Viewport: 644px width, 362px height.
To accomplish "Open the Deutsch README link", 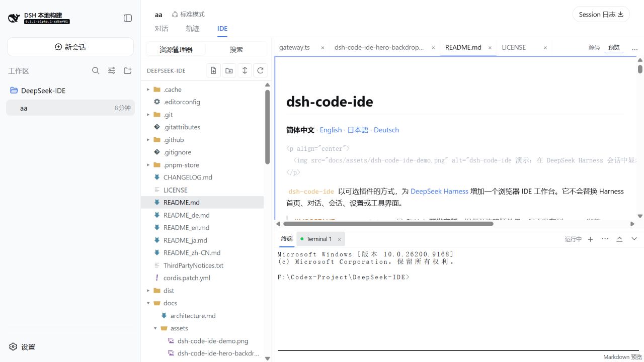I will click(x=386, y=130).
